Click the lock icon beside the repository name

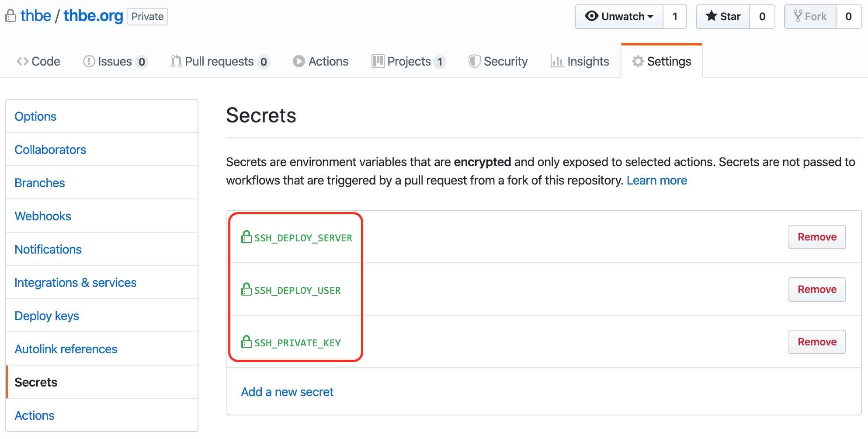coord(10,16)
